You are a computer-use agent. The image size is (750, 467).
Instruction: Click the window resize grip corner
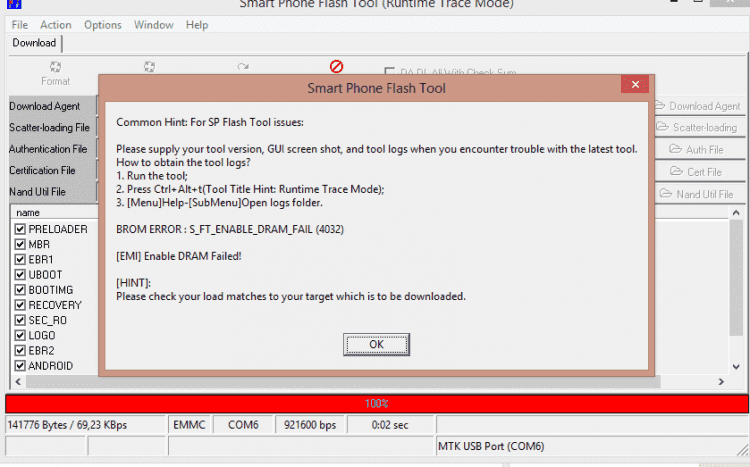point(742,449)
